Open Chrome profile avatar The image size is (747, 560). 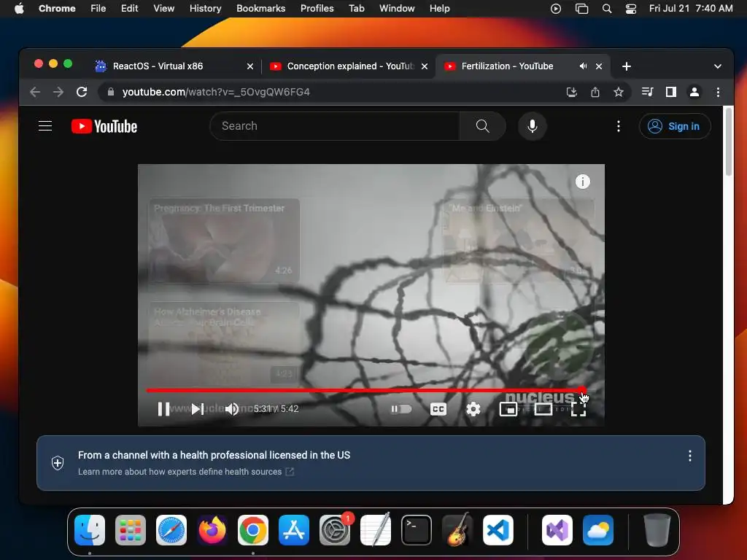click(694, 92)
